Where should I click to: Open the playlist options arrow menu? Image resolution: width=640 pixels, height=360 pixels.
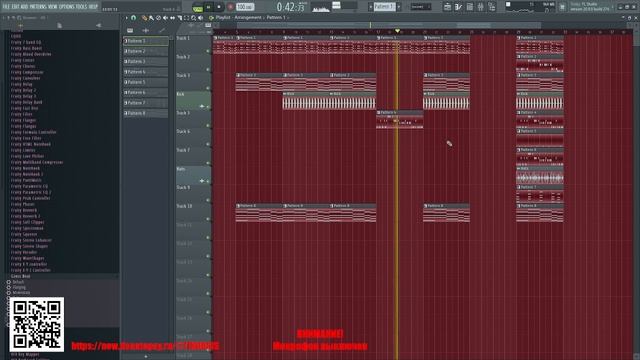pos(127,18)
